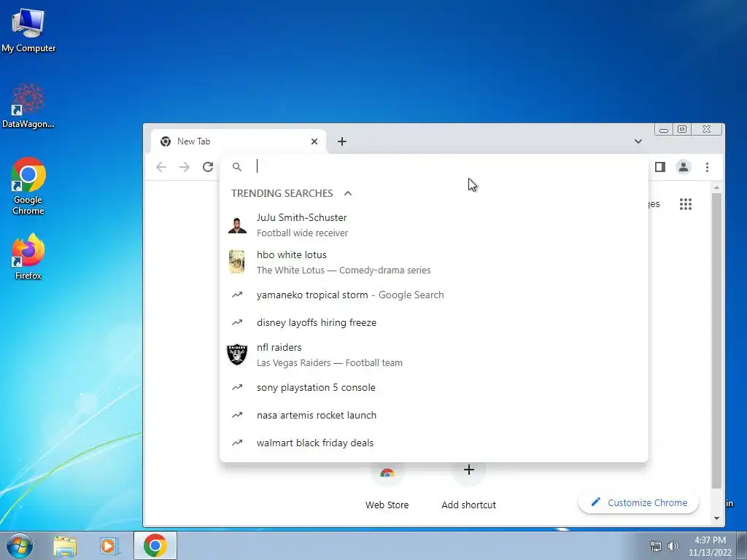Select JuJu Smith-Schuster suggestion
This screenshot has height=560, width=747.
[x=433, y=225]
